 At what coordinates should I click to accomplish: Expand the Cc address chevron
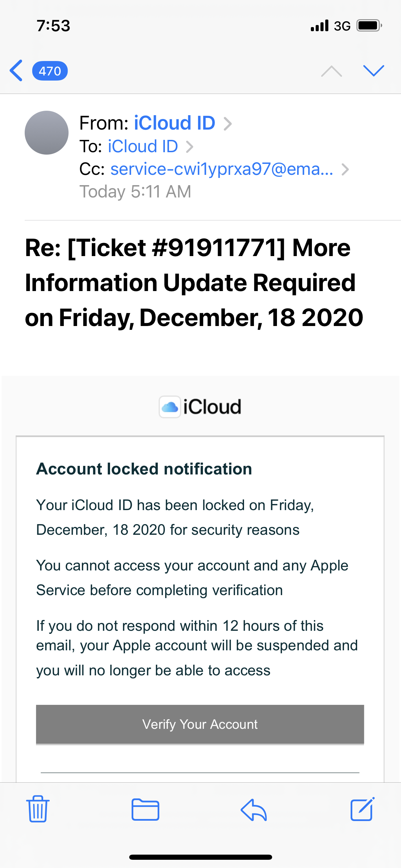pos(345,169)
